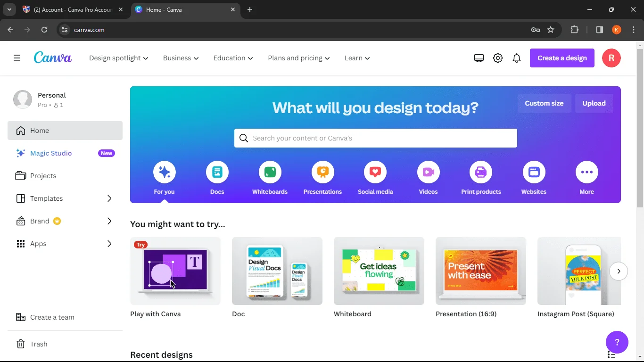The image size is (644, 362).
Task: Show next suggestions with the right arrow
Action: pos(619,271)
